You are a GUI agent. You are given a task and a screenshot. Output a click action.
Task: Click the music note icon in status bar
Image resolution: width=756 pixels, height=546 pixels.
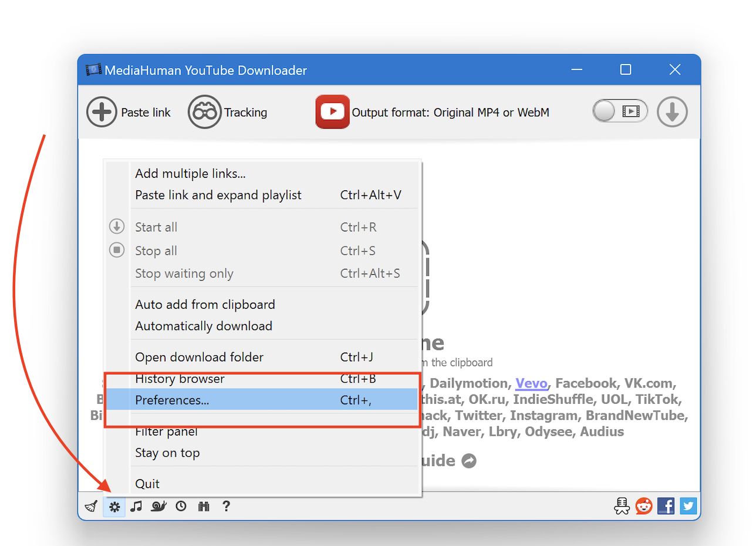point(136,506)
